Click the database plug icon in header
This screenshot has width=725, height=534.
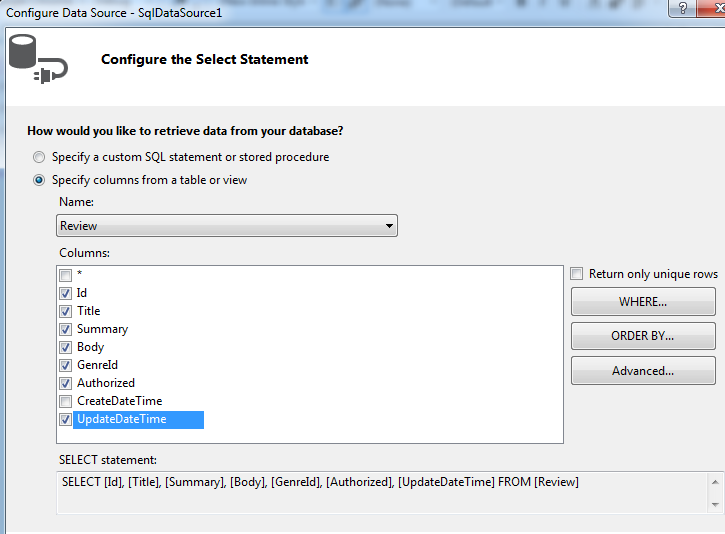coord(38,60)
